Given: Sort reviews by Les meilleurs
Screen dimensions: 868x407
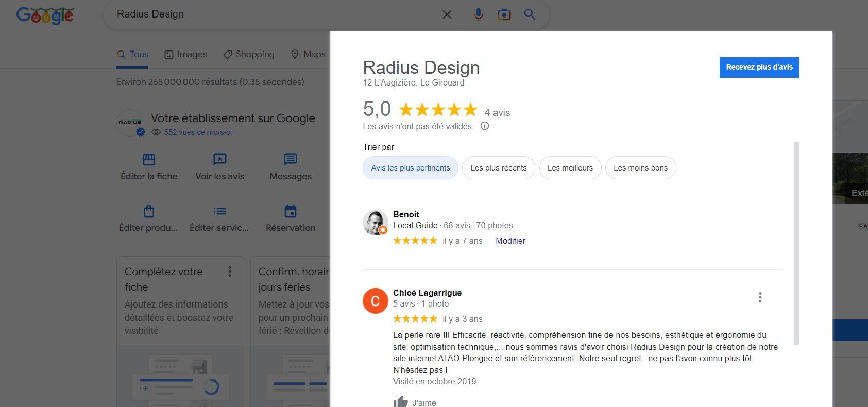Looking at the screenshot, I should click(x=570, y=168).
